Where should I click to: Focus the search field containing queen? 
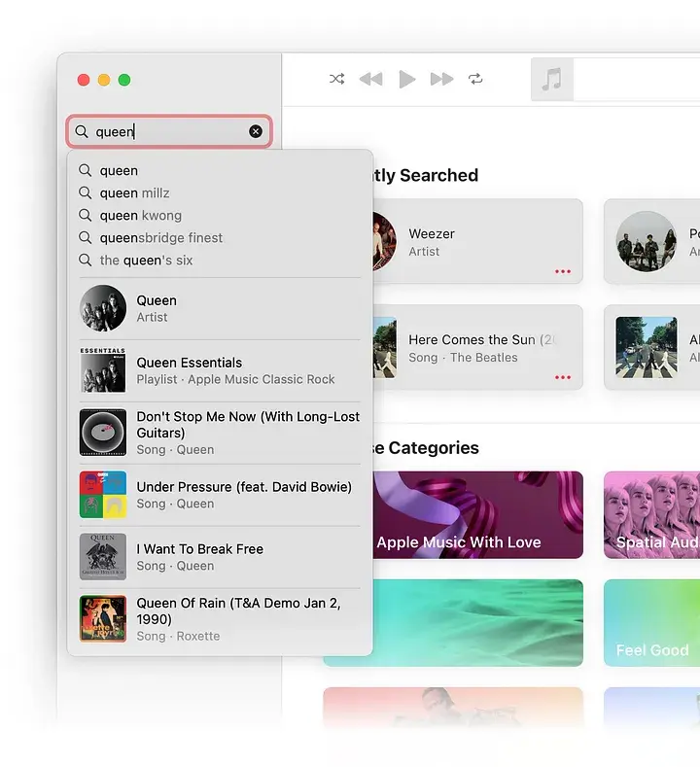coord(169,131)
